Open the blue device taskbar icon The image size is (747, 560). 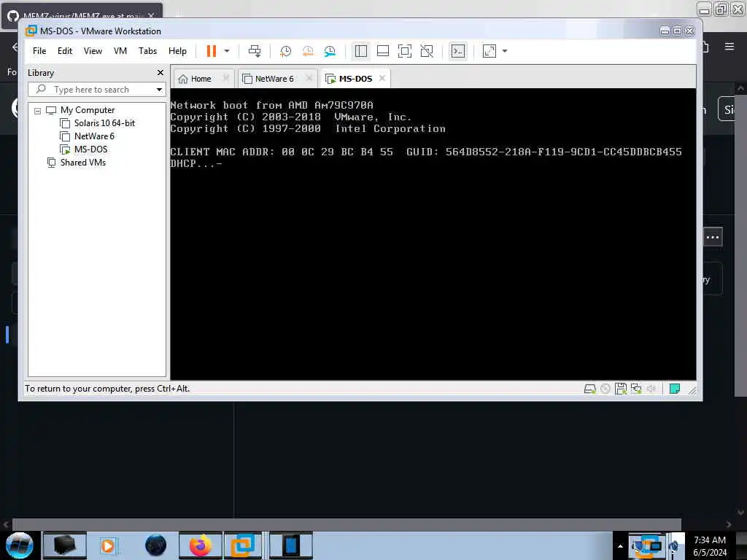[290, 545]
